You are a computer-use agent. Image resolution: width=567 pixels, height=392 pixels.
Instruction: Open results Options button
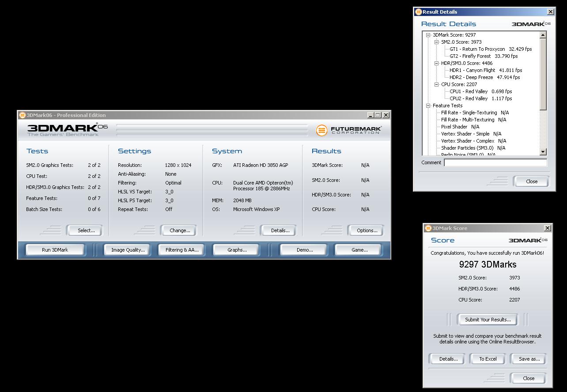coord(367,230)
